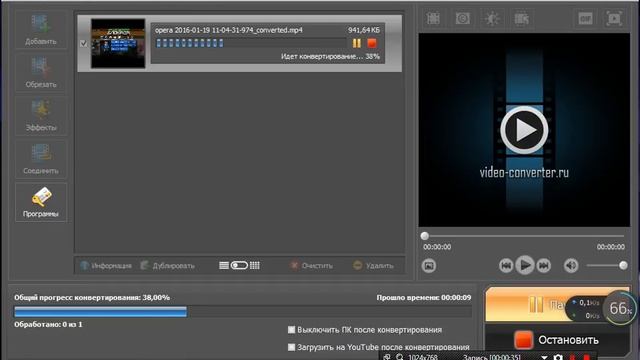Skip to next frame in player

click(544, 266)
